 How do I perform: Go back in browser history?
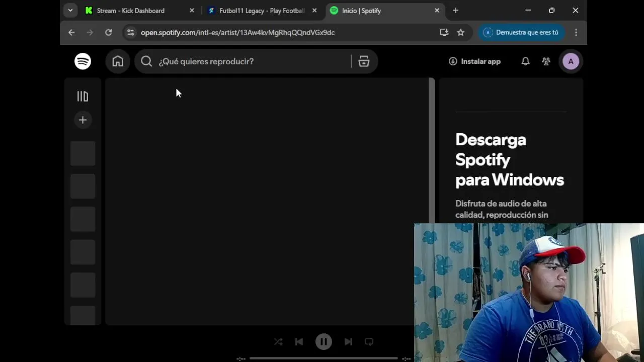(x=71, y=32)
